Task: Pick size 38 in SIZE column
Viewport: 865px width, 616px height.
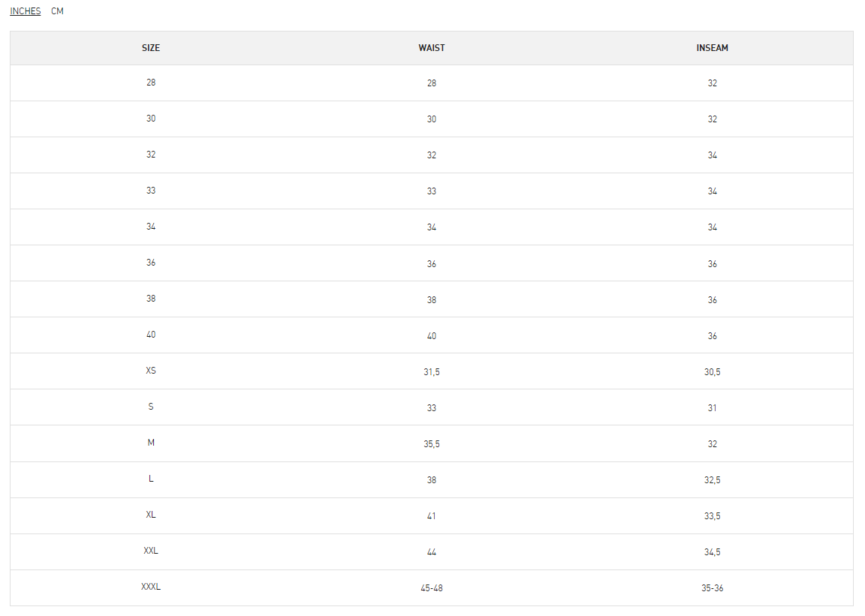Action: point(151,299)
